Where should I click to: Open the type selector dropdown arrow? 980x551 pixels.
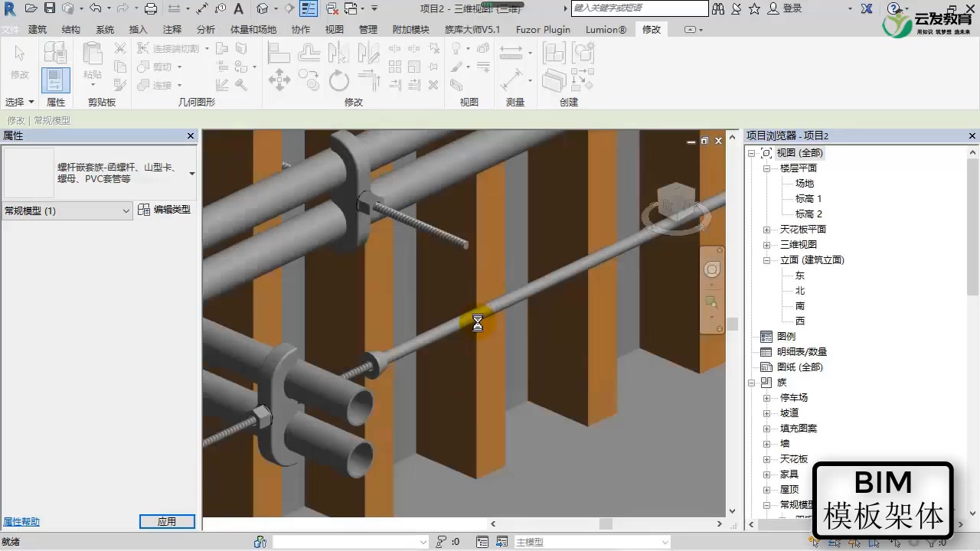(x=192, y=174)
